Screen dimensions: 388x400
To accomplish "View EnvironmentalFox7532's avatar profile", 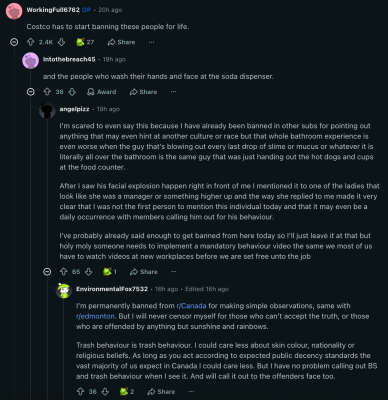I will 64,291.
